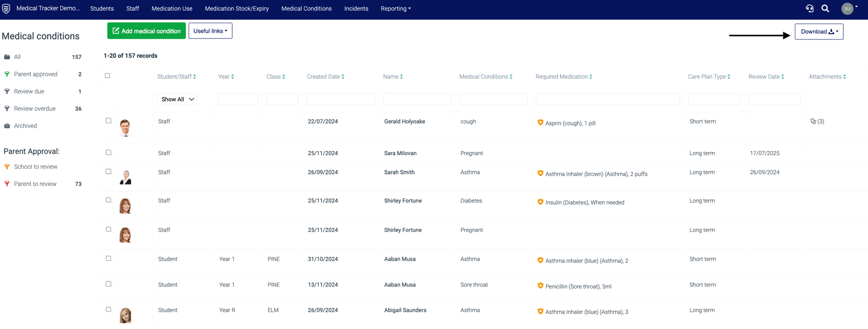
Task: Click the orange filter icon for School to review
Action: coord(7,167)
